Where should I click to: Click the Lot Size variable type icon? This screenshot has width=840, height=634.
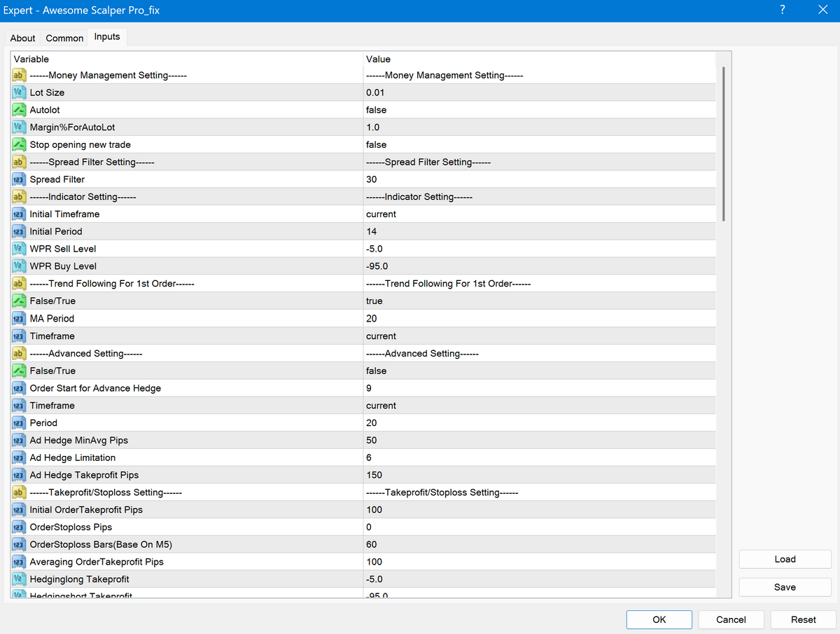point(20,92)
